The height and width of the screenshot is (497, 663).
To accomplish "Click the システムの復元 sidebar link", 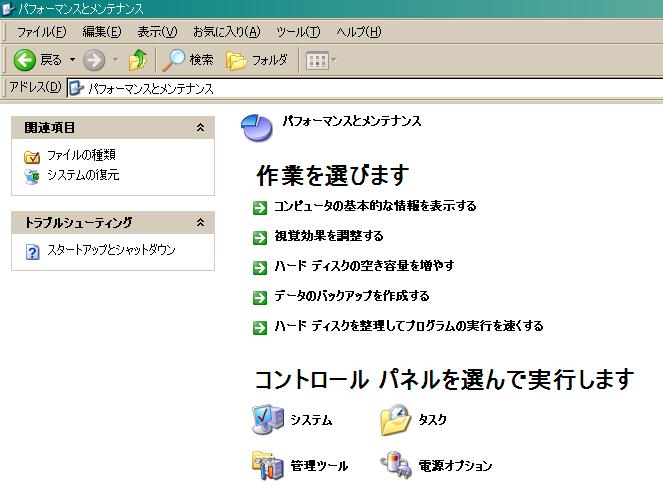I will 83,175.
